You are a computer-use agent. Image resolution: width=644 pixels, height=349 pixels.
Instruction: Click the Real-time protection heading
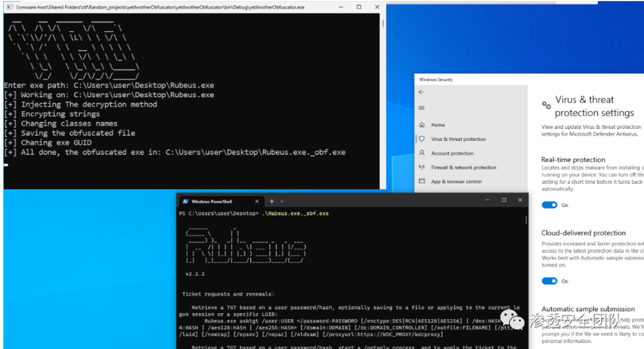(573, 159)
